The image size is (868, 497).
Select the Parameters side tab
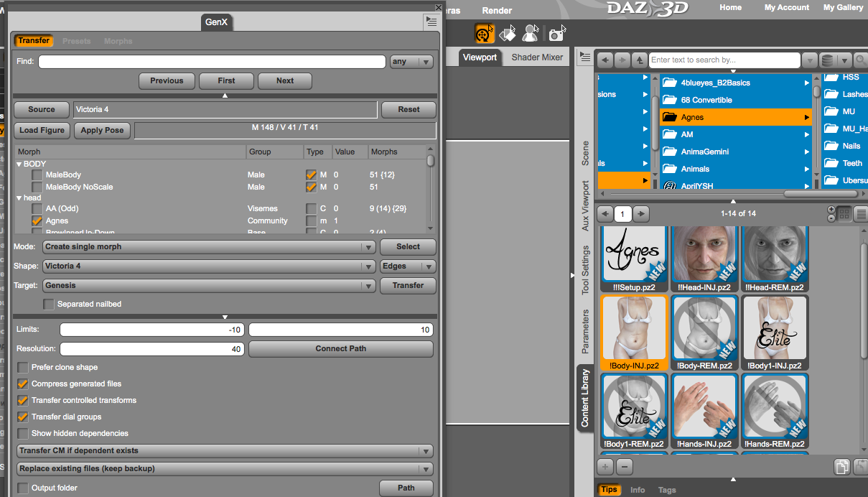[585, 332]
